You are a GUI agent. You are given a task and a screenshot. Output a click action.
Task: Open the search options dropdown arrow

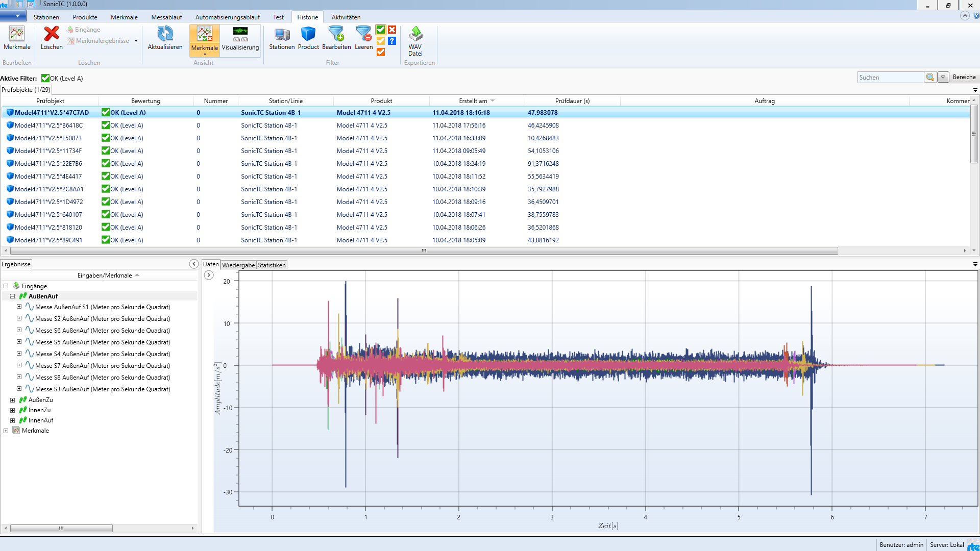tap(943, 78)
